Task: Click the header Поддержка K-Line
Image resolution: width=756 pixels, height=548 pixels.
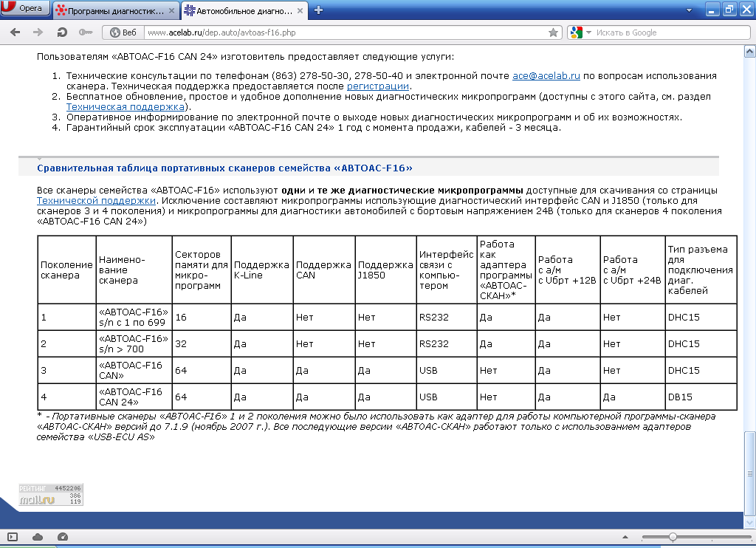Action: (262, 270)
